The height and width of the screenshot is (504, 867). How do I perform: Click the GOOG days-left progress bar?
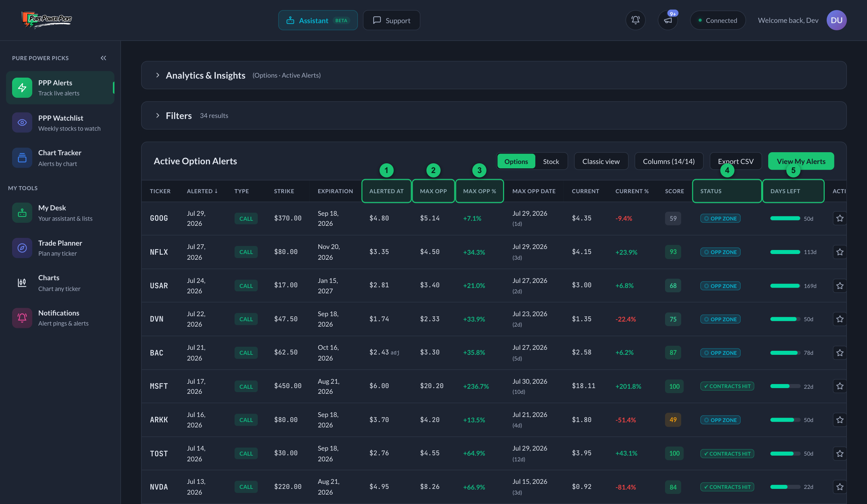click(785, 218)
